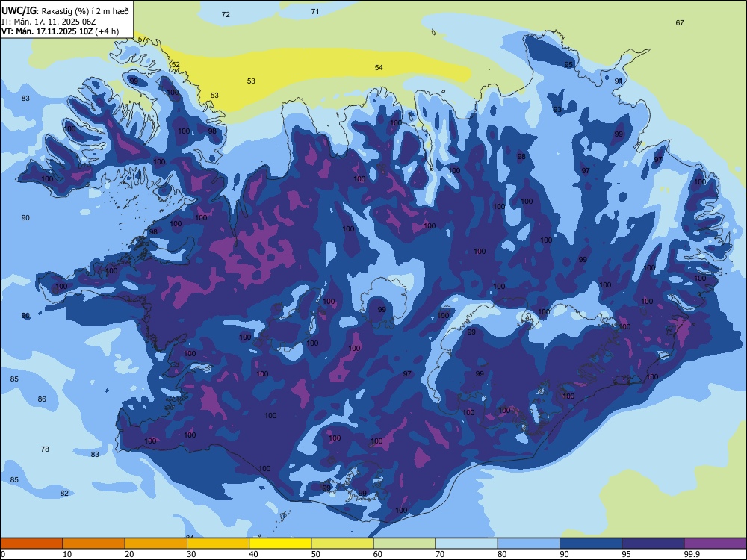Click the title text 'UWC/IG: Rakastig (%) í 2 m hæð'
747x560 pixels.
tap(65, 10)
